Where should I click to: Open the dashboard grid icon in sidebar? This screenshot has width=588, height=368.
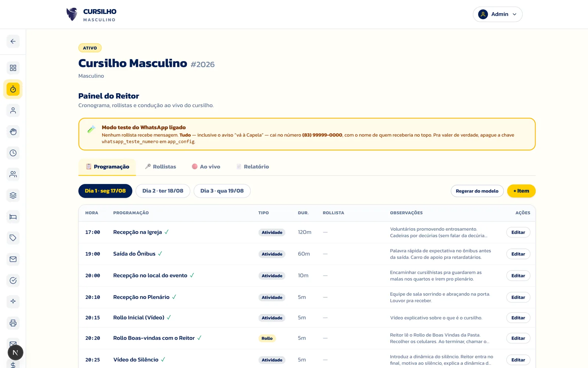(x=13, y=68)
